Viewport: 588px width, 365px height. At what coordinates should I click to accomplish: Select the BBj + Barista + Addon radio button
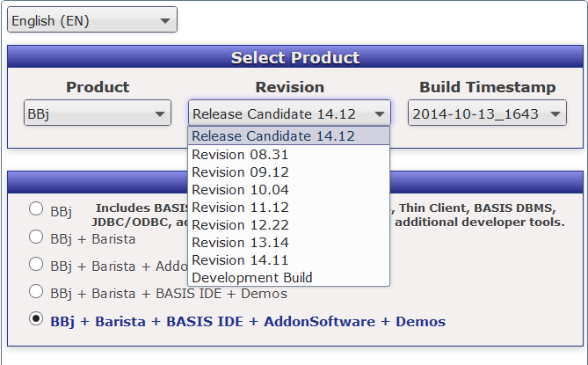point(36,264)
